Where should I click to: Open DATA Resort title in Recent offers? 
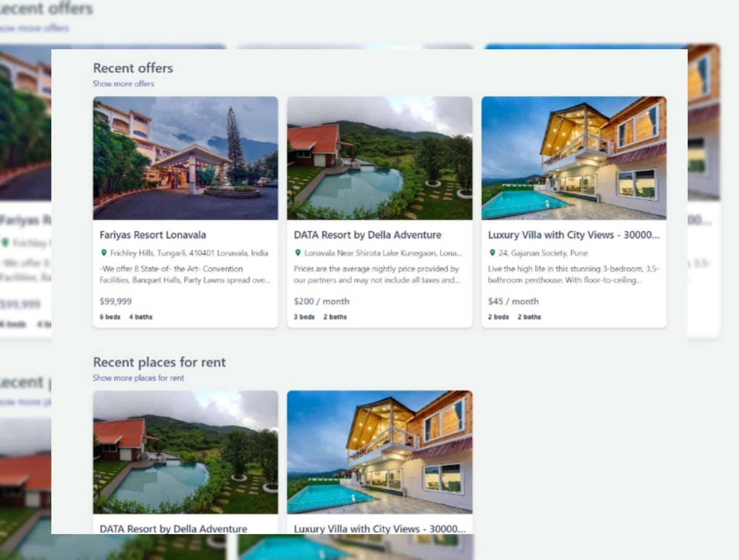coord(368,235)
